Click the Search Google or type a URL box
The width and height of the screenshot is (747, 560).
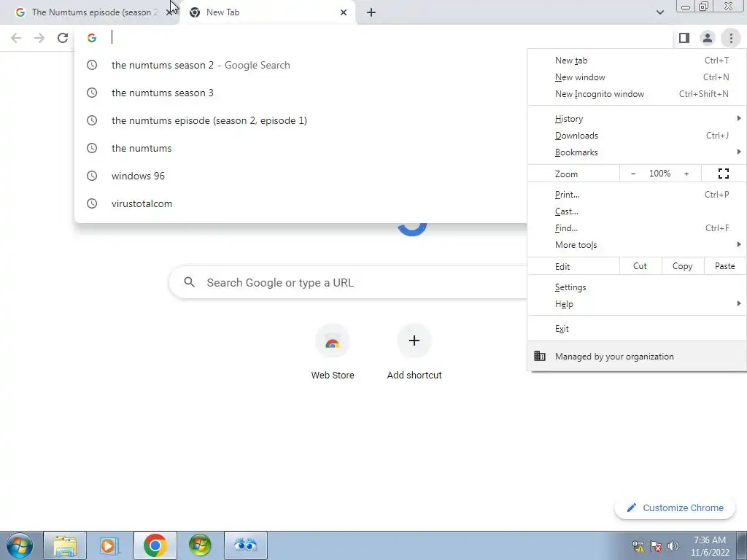(348, 282)
